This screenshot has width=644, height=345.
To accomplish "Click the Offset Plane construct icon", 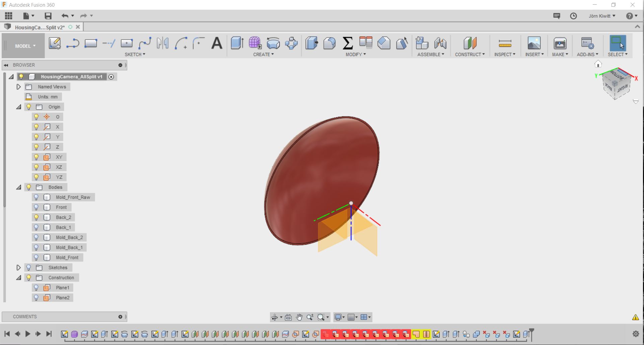I will (x=470, y=43).
